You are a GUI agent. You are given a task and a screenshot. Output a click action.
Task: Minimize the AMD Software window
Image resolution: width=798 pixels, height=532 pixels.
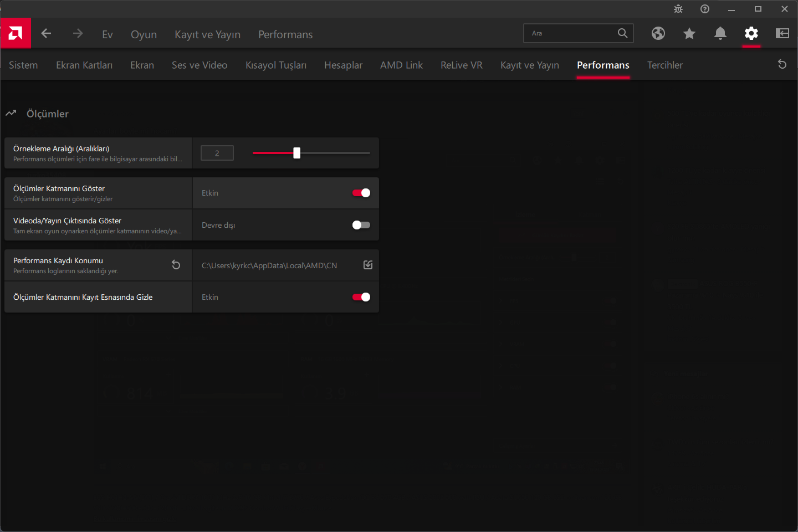coord(731,9)
